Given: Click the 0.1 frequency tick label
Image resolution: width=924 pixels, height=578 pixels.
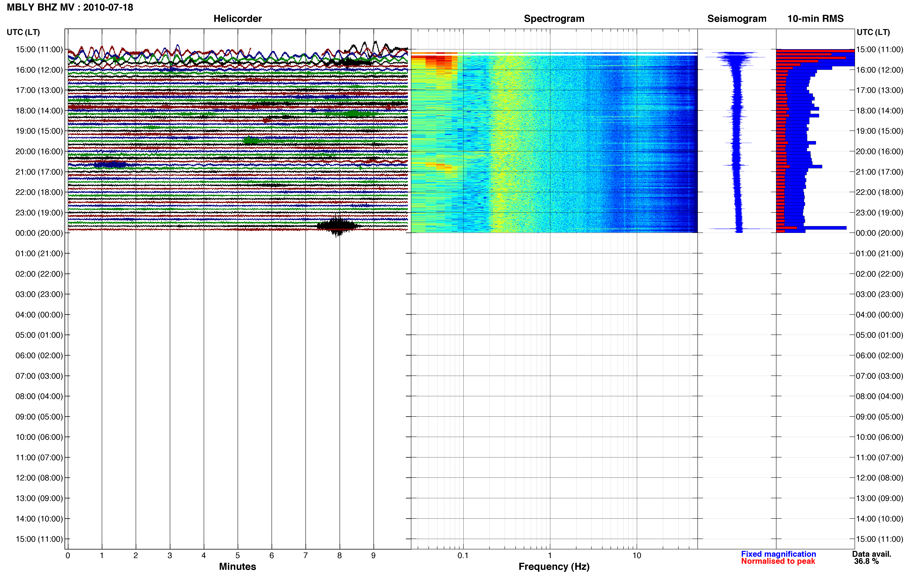Looking at the screenshot, I should 463,555.
